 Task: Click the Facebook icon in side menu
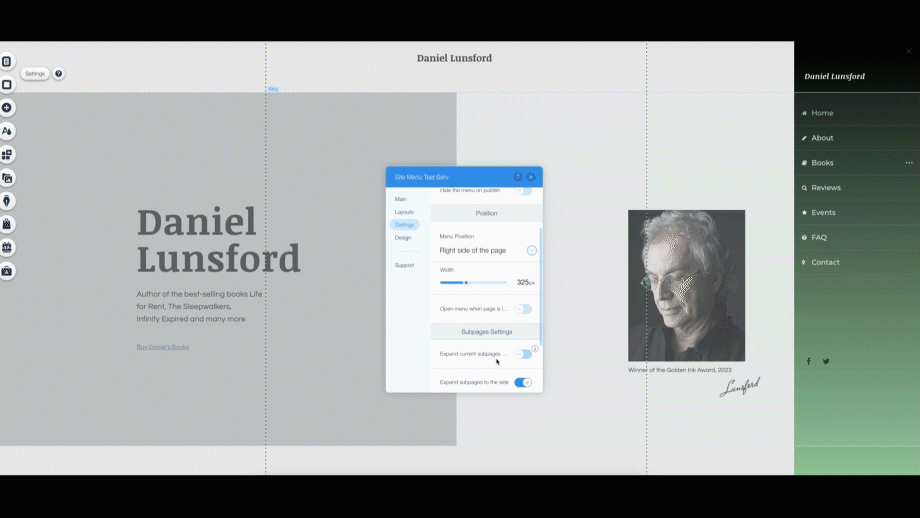click(x=809, y=362)
